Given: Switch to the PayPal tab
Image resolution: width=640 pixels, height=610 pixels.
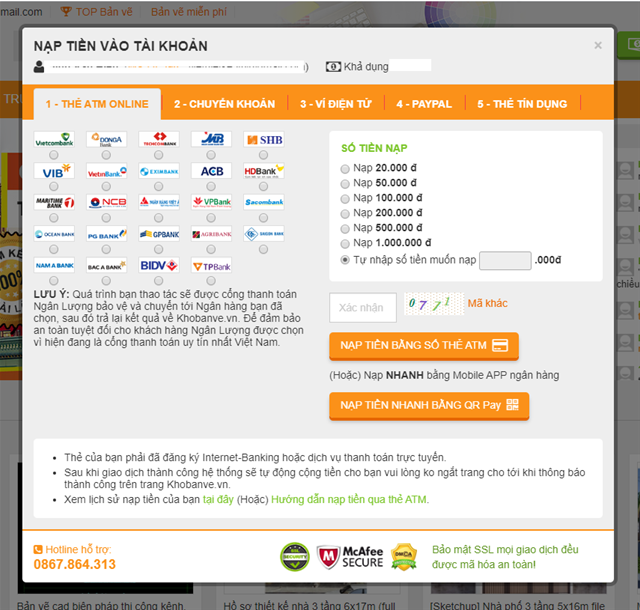Looking at the screenshot, I should coord(424,104).
